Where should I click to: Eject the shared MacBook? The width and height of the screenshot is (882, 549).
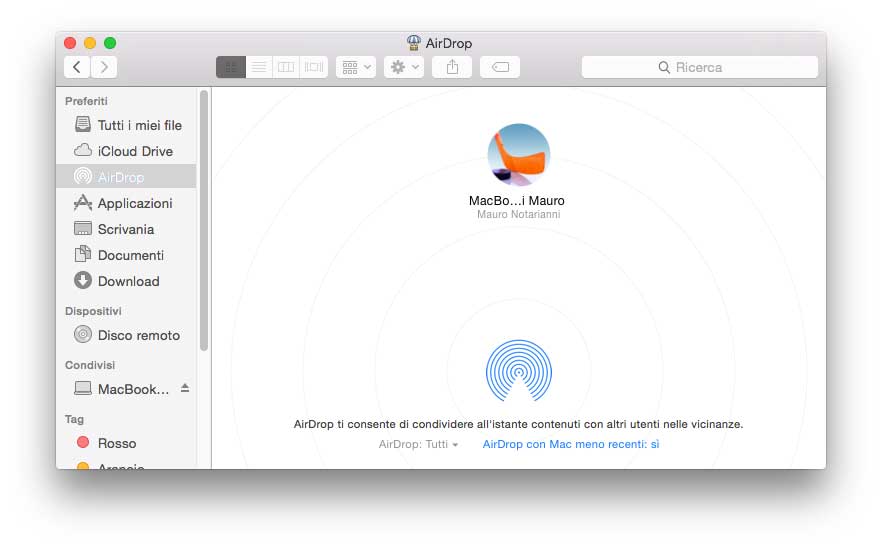click(x=185, y=388)
